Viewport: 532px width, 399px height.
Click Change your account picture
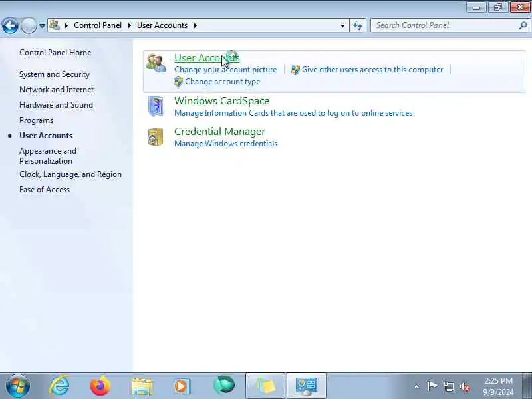point(225,70)
